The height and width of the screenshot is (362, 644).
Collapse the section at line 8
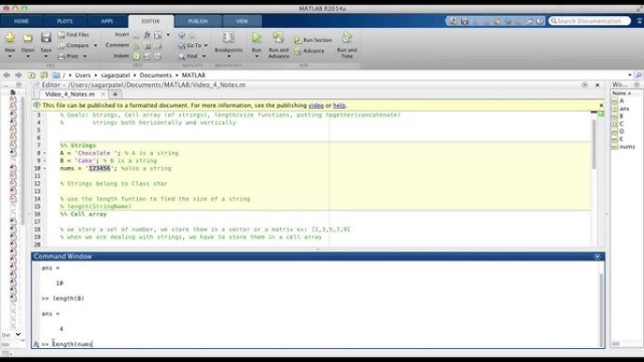(45, 153)
